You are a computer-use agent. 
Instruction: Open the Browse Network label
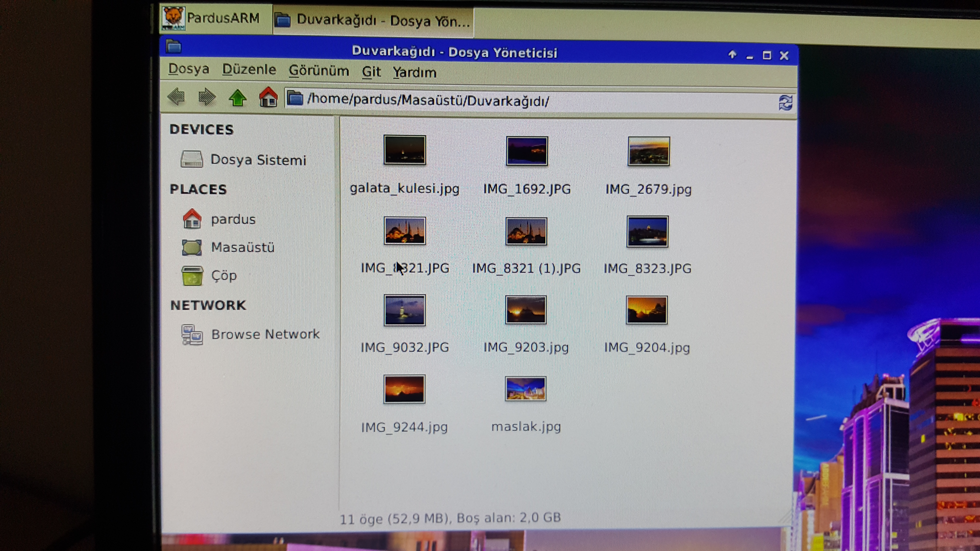[265, 334]
